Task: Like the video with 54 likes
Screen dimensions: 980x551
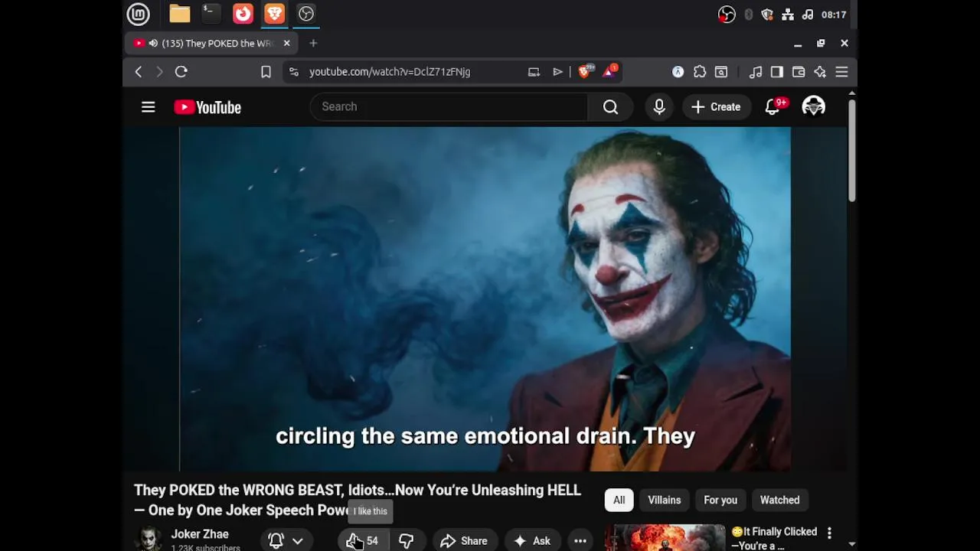Action: [x=364, y=541]
